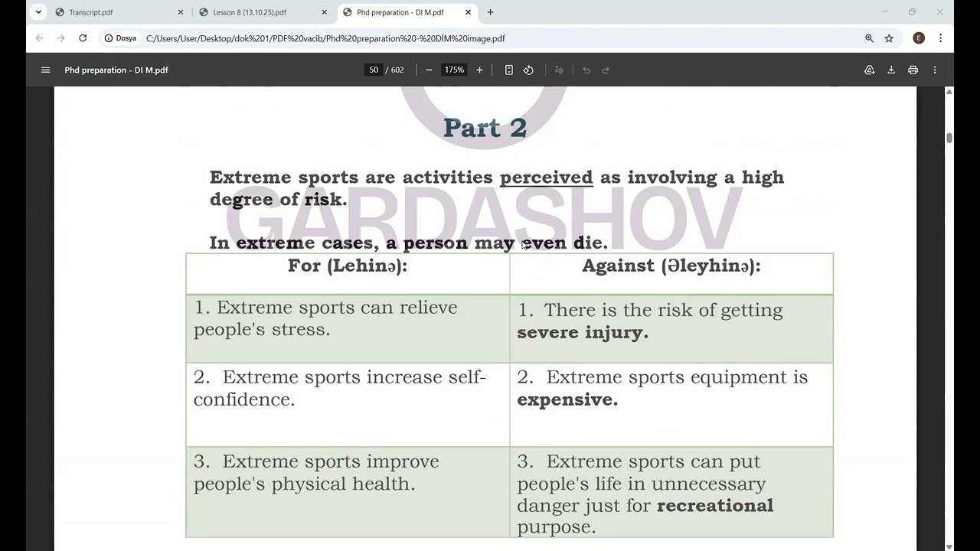This screenshot has height=551, width=980.
Task: Click the redo arrow in PDF toolbar
Action: [x=606, y=70]
